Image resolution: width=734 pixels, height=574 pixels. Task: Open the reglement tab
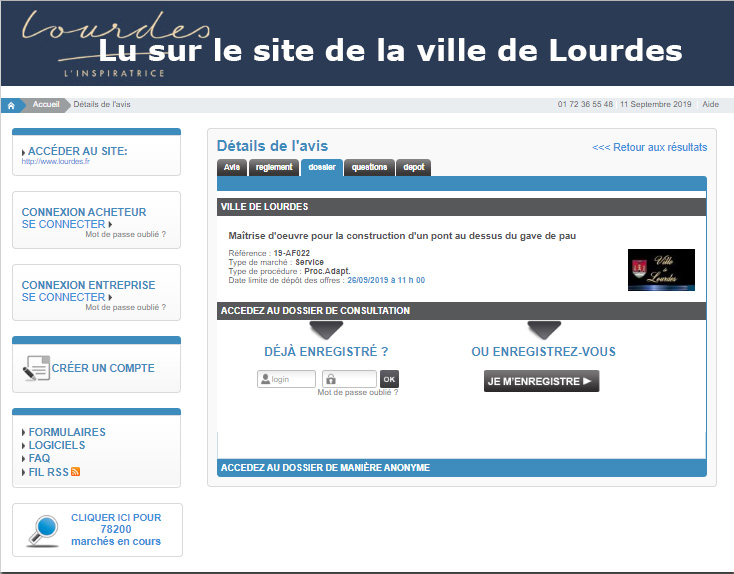click(x=273, y=168)
